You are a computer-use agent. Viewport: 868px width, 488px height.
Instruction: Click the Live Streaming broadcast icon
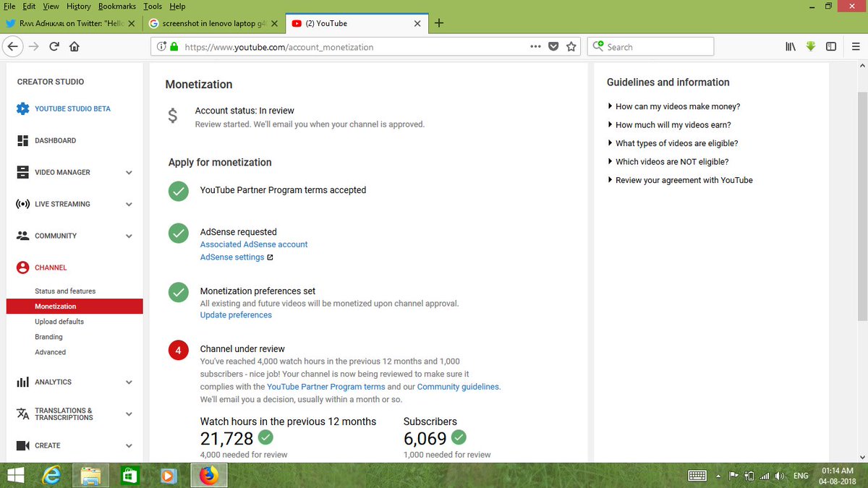click(x=22, y=204)
